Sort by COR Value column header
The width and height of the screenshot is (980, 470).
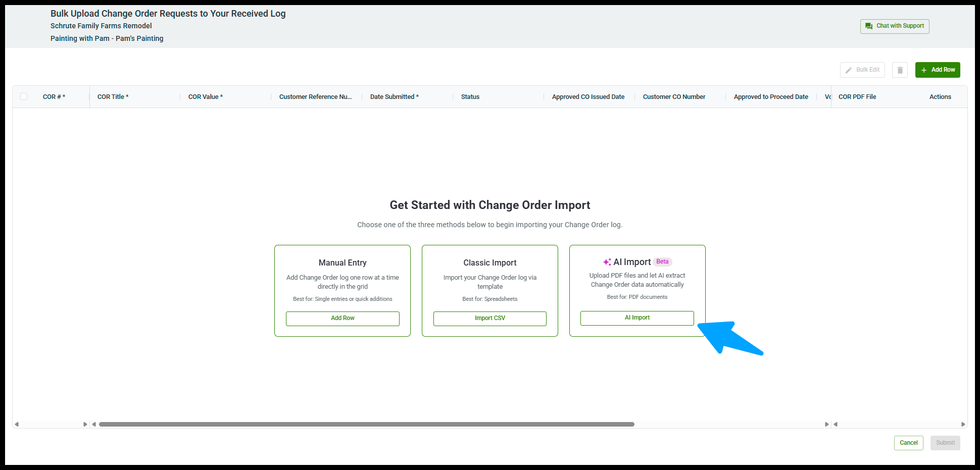tap(206, 97)
